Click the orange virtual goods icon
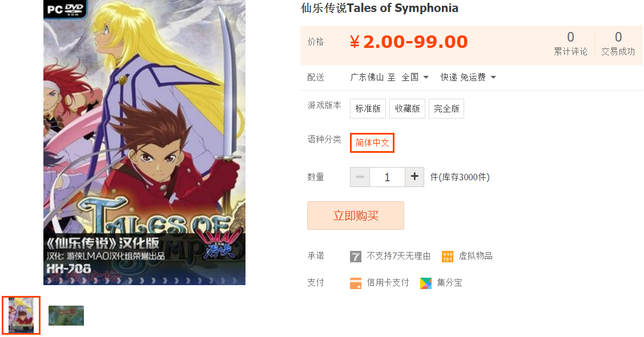Image resolution: width=644 pixels, height=337 pixels. [447, 257]
